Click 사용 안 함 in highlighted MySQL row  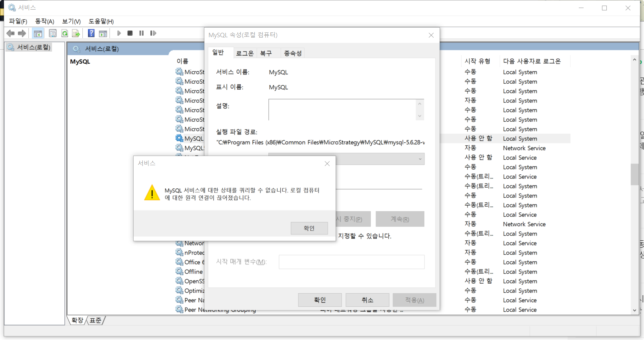[478, 138]
